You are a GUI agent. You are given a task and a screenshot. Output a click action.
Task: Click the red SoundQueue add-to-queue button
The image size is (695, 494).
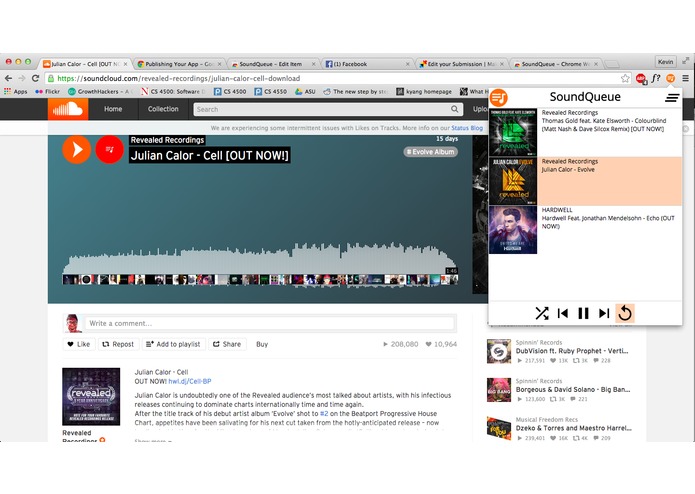(x=109, y=149)
